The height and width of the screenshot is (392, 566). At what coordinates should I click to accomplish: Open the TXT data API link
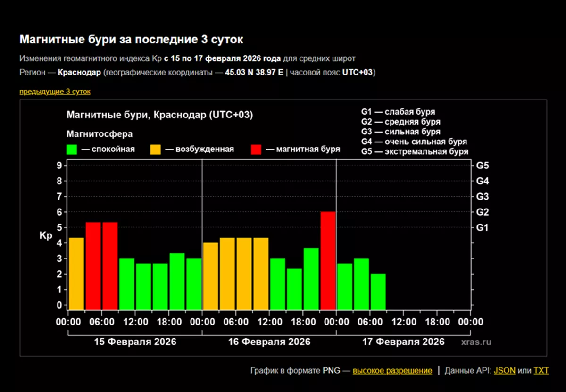coord(541,371)
